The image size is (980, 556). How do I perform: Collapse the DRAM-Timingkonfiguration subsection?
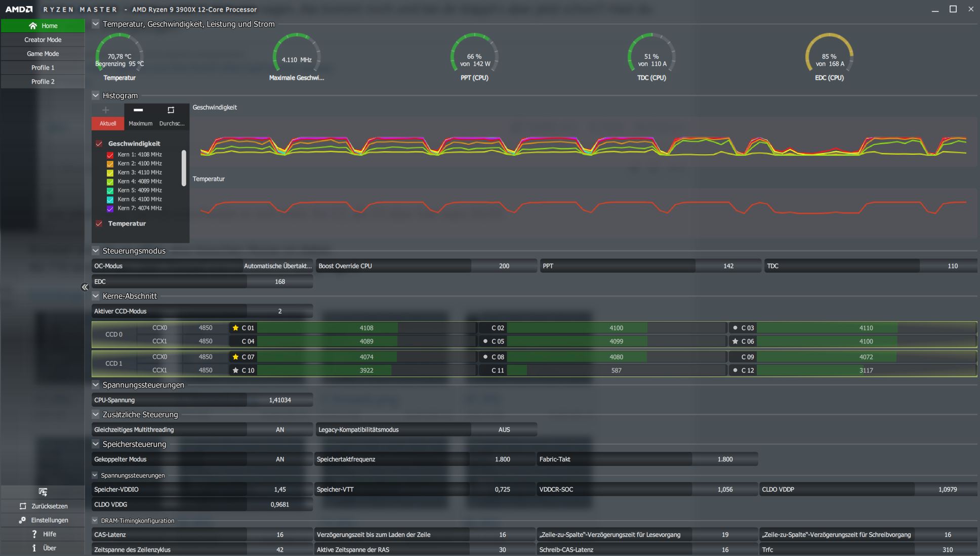click(95, 520)
